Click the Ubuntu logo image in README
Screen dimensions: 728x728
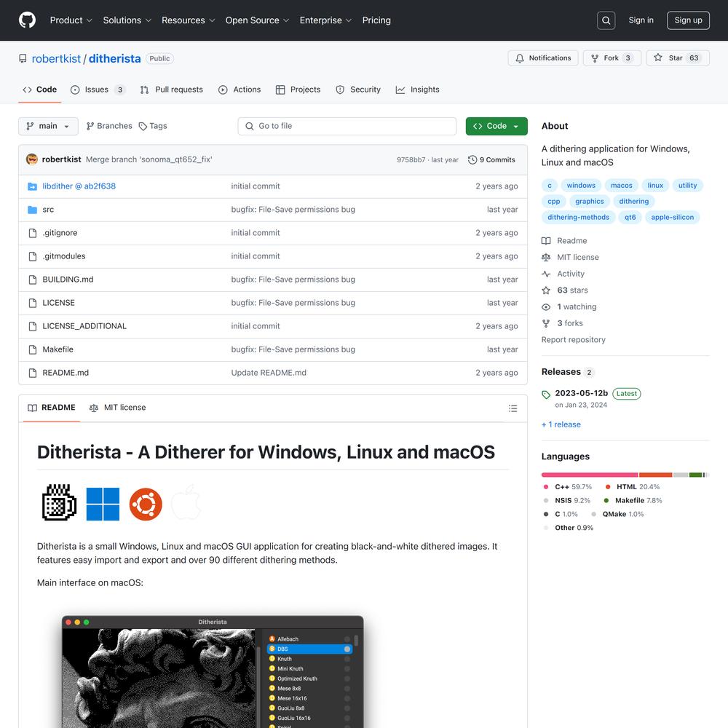[x=146, y=505]
